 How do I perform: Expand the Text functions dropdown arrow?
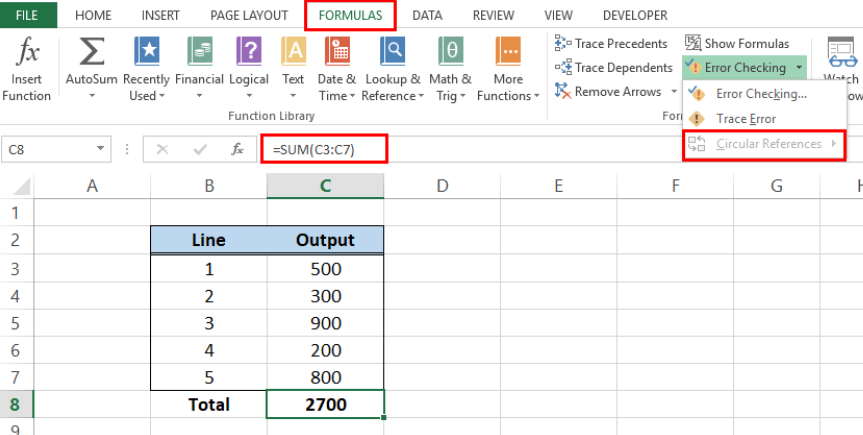click(x=293, y=96)
